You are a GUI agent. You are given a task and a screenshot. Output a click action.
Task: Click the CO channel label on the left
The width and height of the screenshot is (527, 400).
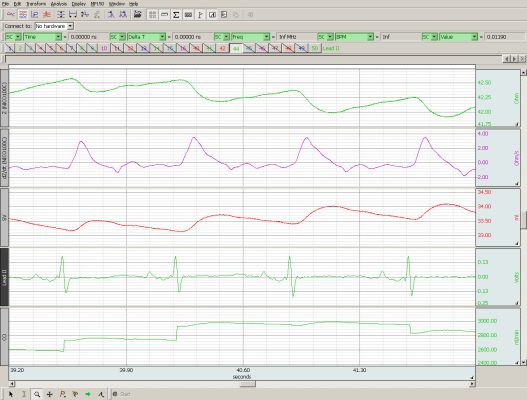[x=4, y=337]
